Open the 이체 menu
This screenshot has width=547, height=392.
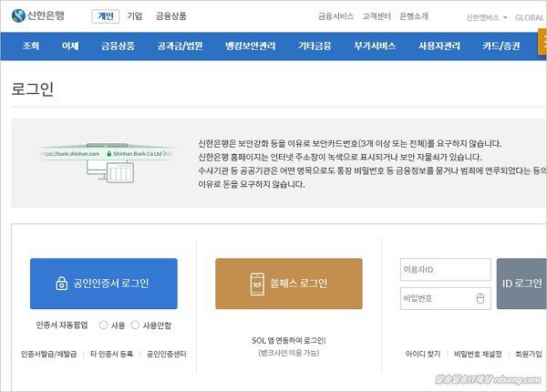(70, 46)
